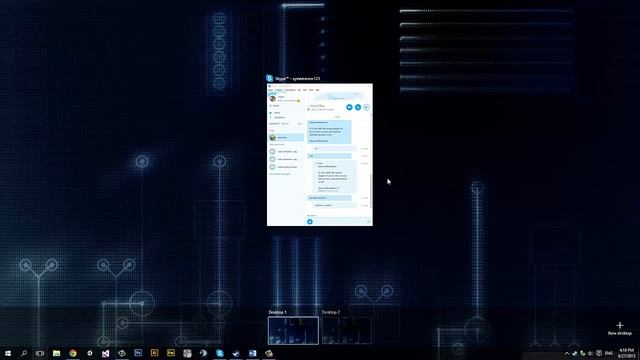Open the ENG language indicator
This screenshot has height=360, width=640.
[609, 353]
